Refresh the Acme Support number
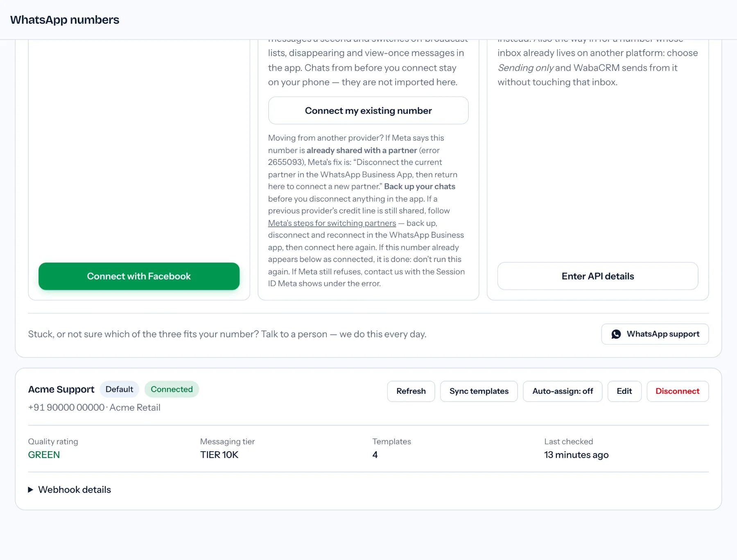Image resolution: width=737 pixels, height=560 pixels. [x=411, y=391]
